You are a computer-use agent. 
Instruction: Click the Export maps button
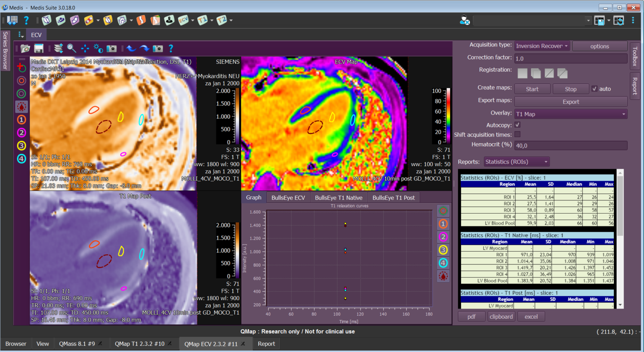(570, 102)
